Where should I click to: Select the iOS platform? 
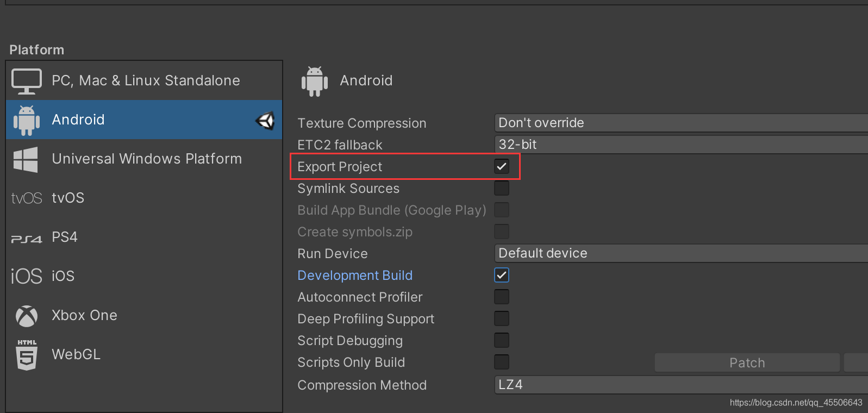144,276
